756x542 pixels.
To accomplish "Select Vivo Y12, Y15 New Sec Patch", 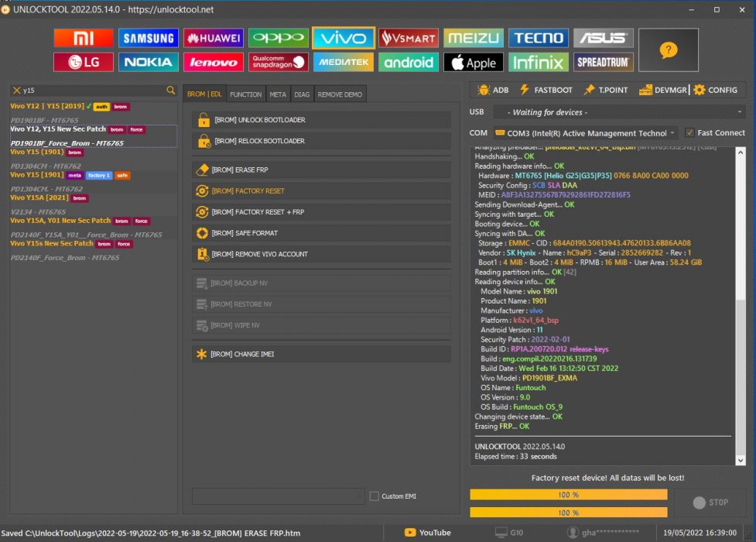I will point(94,136).
